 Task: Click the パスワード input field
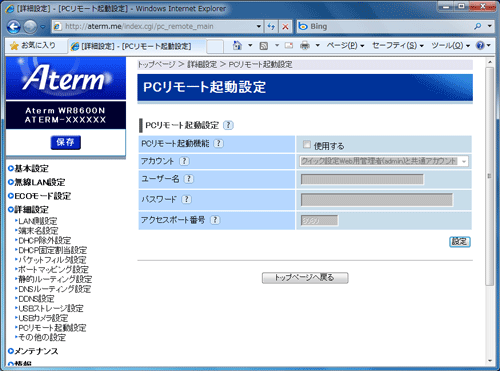(377, 200)
